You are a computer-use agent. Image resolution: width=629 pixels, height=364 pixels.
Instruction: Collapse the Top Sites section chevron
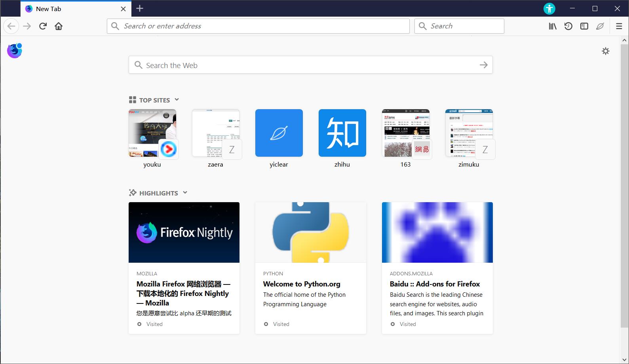177,100
